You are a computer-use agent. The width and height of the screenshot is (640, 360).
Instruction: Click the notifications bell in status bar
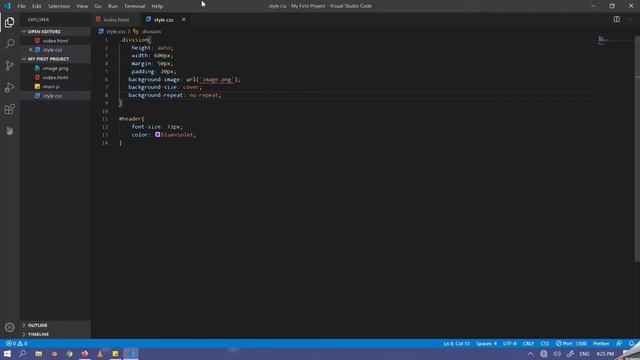(631, 343)
